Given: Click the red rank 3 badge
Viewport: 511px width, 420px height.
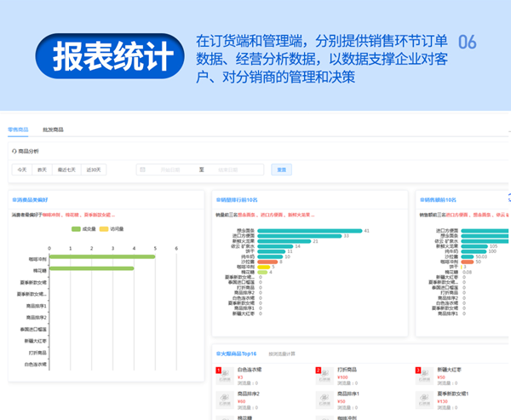Looking at the screenshot, I should click(418, 370).
